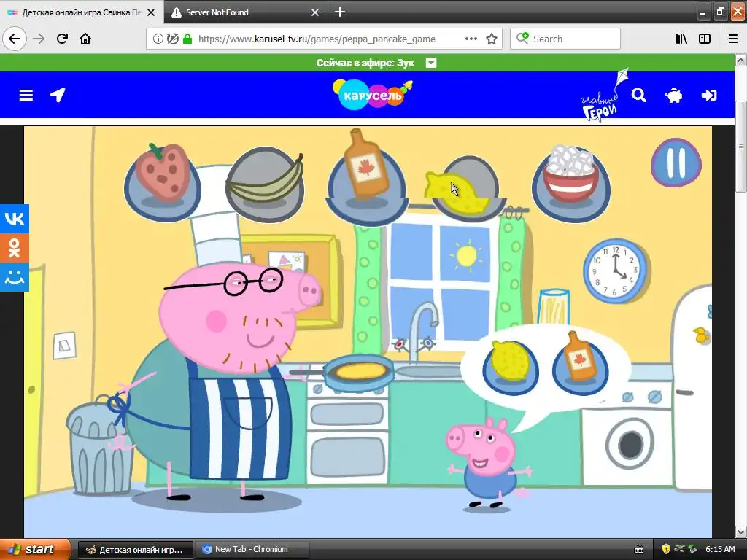Switch to New Tab - Chromium taskbar window

click(x=251, y=550)
